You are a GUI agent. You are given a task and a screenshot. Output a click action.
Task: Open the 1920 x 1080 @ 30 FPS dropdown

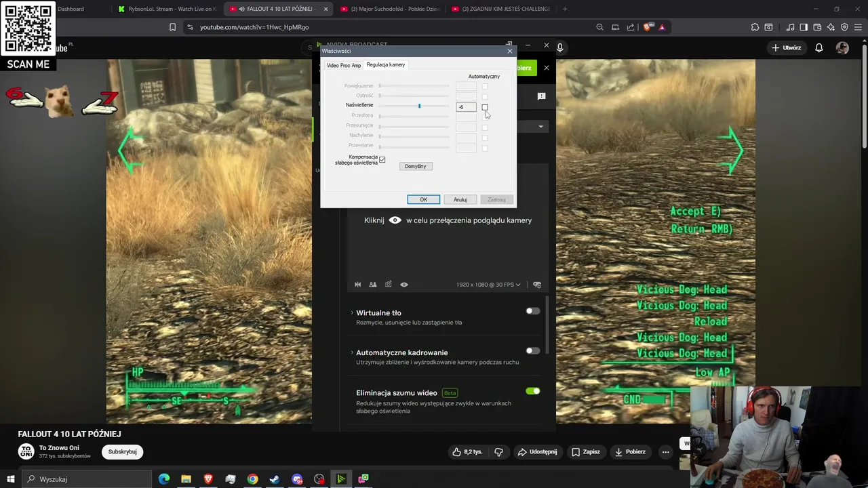click(x=488, y=285)
